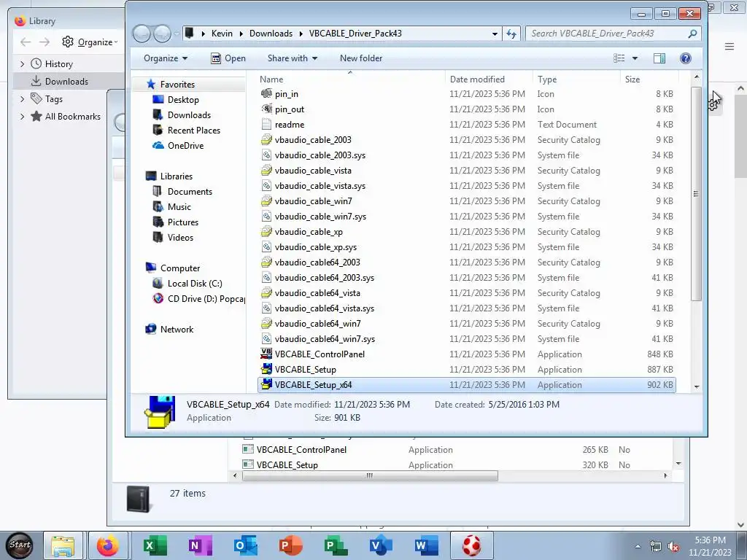Click the Kevin breadcrumb
747x560 pixels.
pyautogui.click(x=222, y=34)
